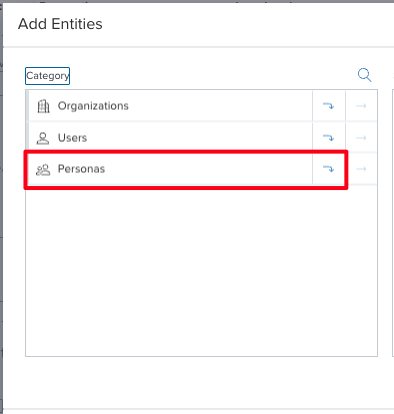
Task: Open the search magnifier icon
Action: click(x=364, y=75)
